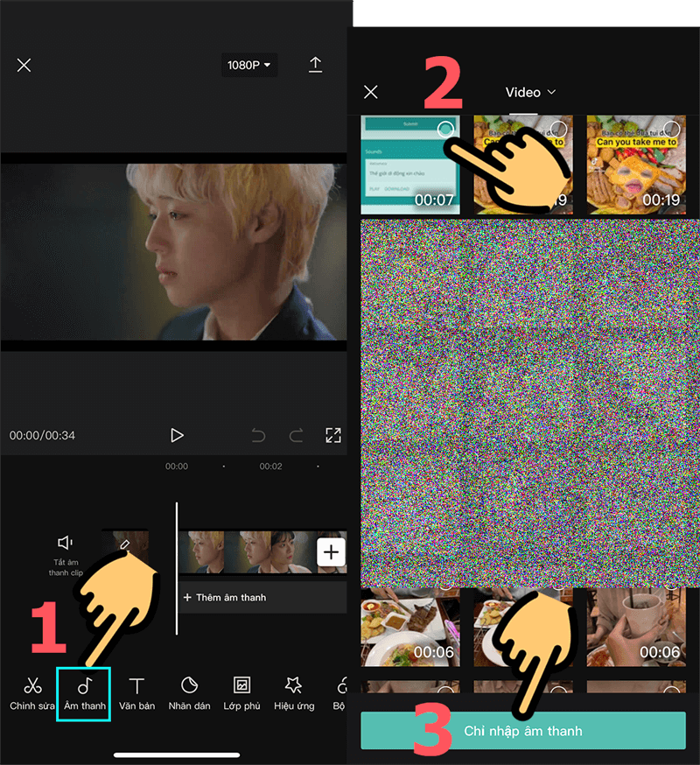Open the Lớp phủ overlay tool
This screenshot has width=700, height=765.
tap(242, 692)
